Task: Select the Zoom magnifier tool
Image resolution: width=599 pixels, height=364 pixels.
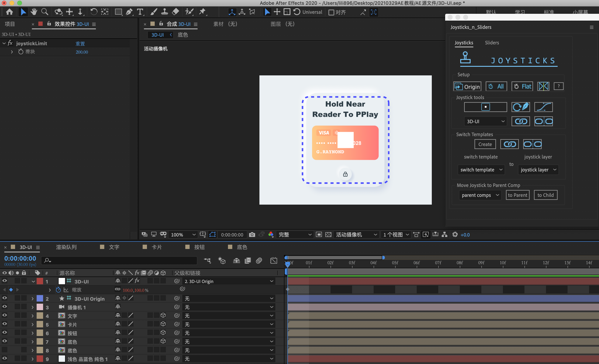Action: pyautogui.click(x=45, y=12)
